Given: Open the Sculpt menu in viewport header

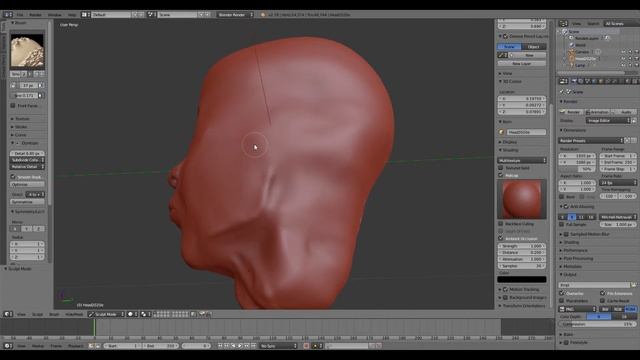Looking at the screenshot, I should click(x=37, y=314).
